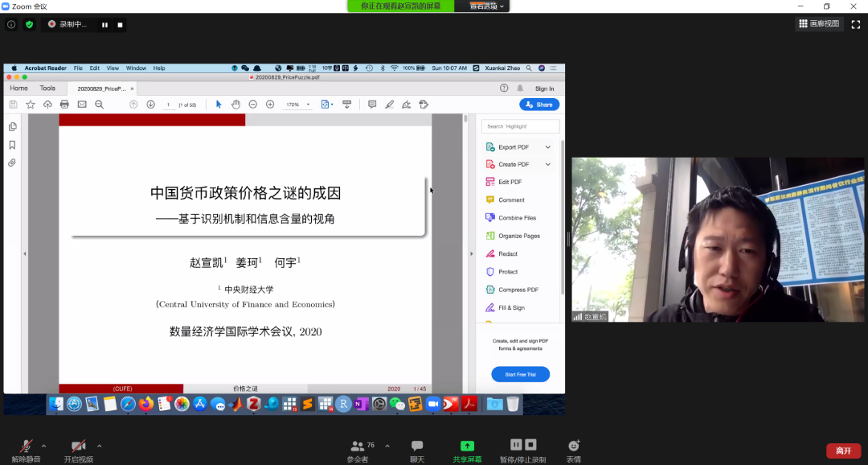Click the print icon in Acrobat toolbar
The height and width of the screenshot is (465, 868).
64,105
